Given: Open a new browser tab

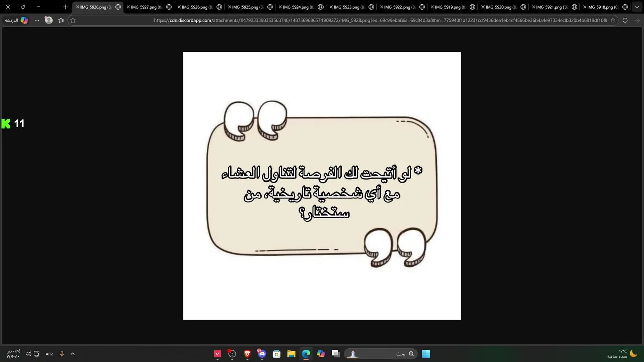Looking at the screenshot, I should 65,7.
